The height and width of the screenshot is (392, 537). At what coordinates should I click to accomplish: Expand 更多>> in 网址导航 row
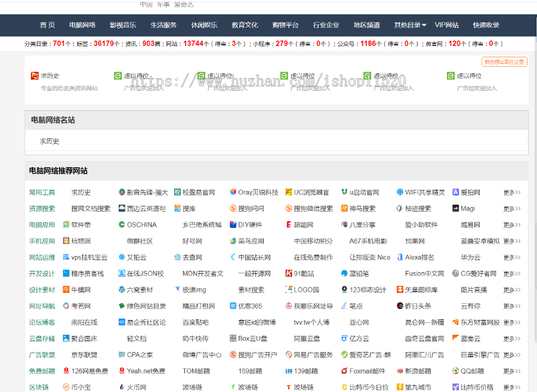(512, 306)
